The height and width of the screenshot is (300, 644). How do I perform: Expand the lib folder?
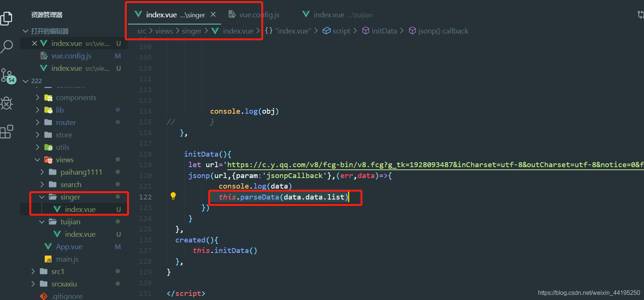[37, 110]
